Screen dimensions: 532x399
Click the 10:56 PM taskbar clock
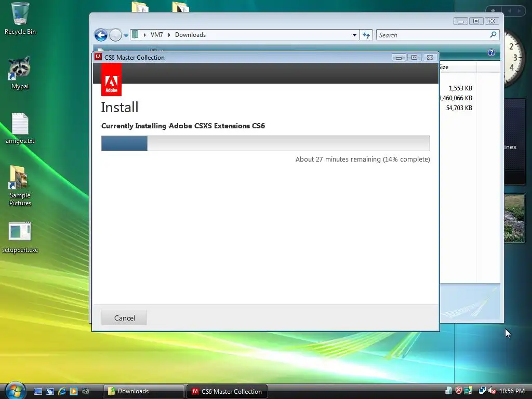(512, 391)
